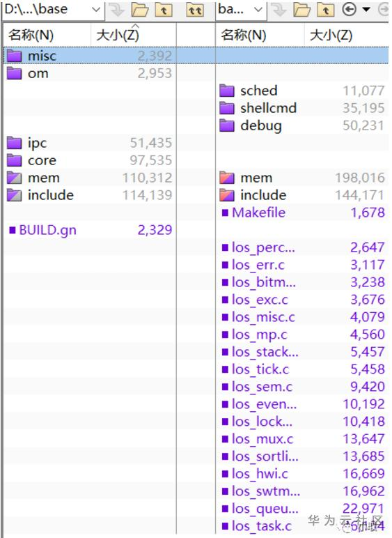Click size 2,392 of misc folder
Screen dimensions: 392x538
pos(155,56)
